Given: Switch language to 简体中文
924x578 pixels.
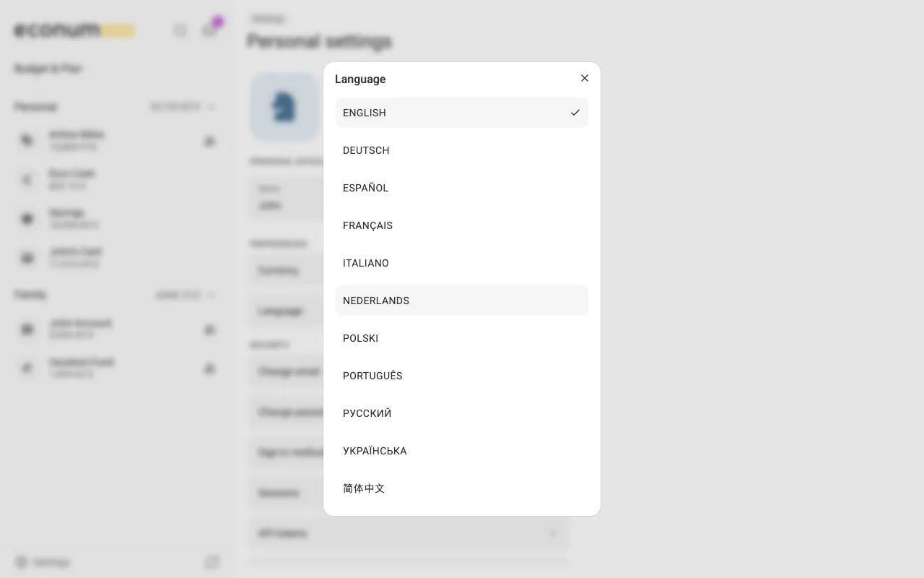Looking at the screenshot, I should 462,488.
